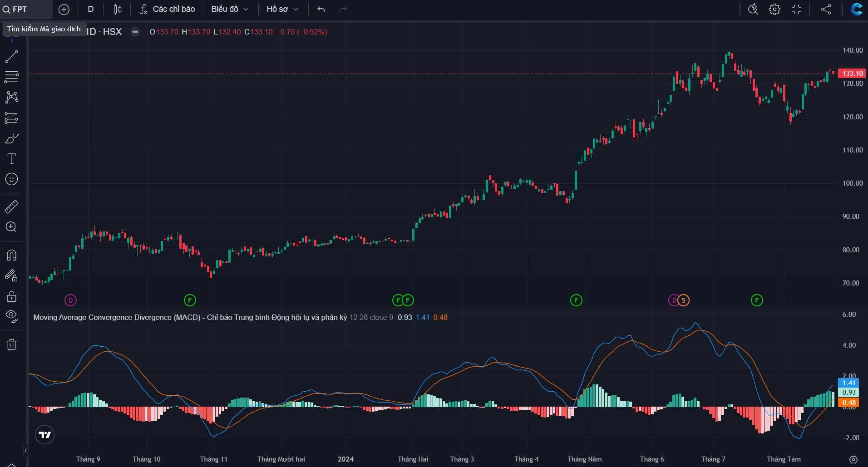Toggle lock all drawing tools
The height and width of the screenshot is (467, 868).
click(11, 296)
